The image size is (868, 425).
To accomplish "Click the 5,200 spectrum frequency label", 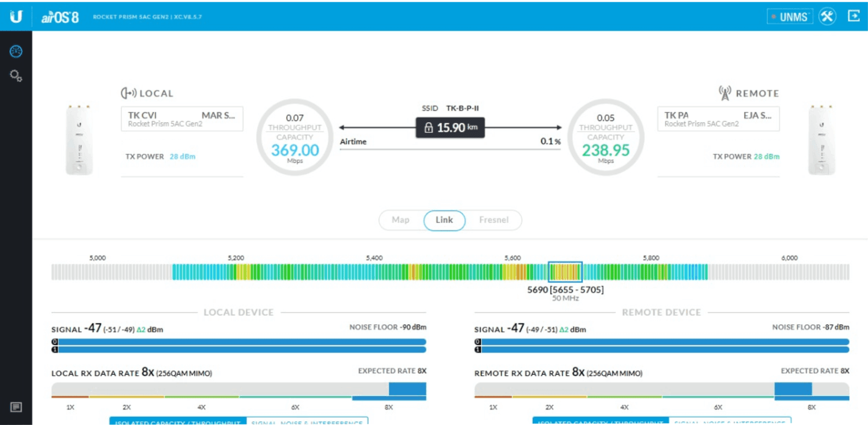I will coord(236,258).
